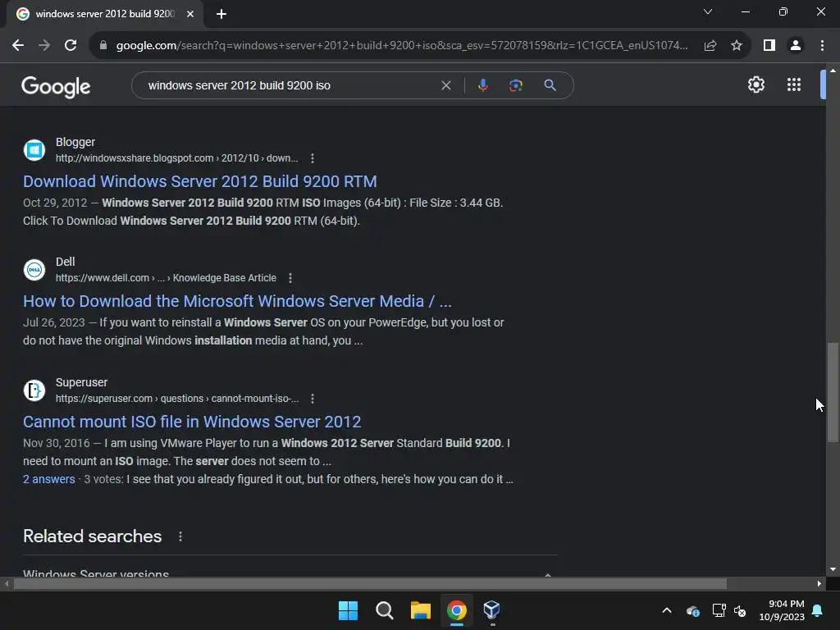
Task: Open the Chrome side panel
Action: 769,46
